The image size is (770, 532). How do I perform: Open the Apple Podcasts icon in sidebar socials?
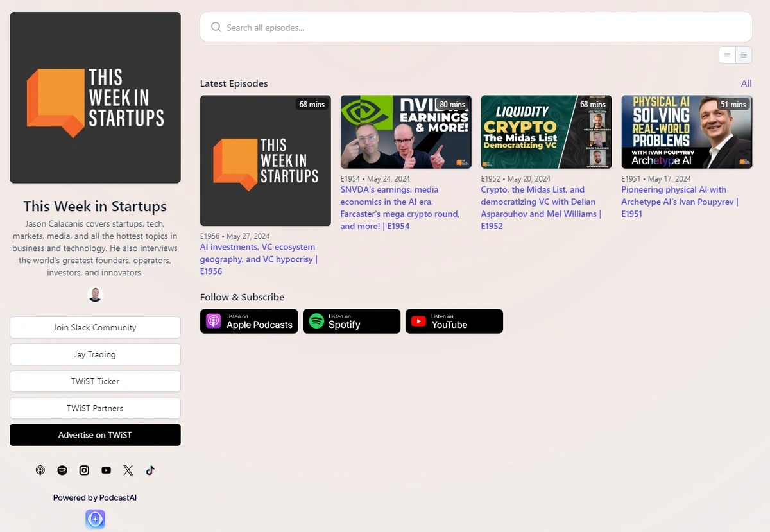tap(40, 470)
